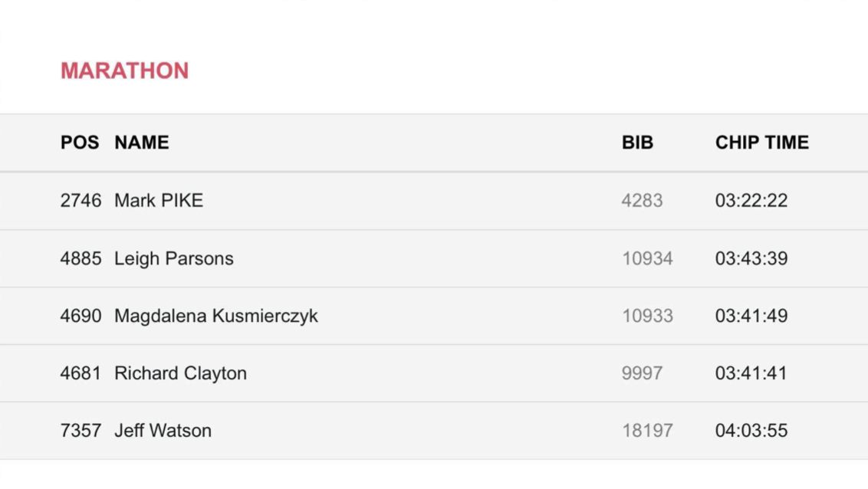Click chip time 04:03:55
868x489 pixels.
(x=751, y=430)
